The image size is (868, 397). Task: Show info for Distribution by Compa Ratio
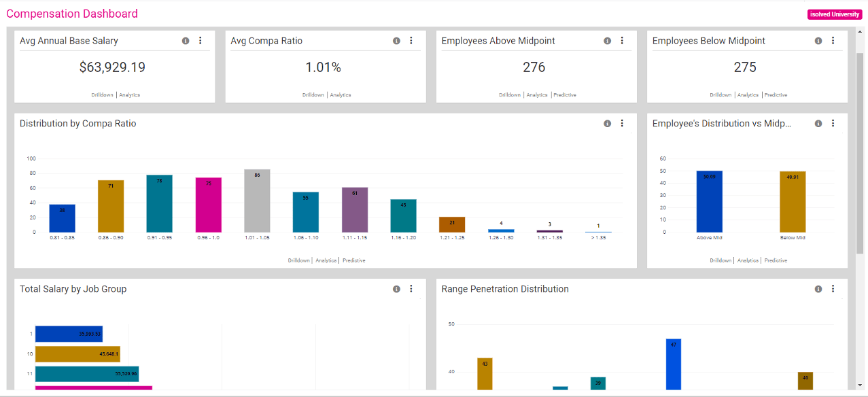607,124
